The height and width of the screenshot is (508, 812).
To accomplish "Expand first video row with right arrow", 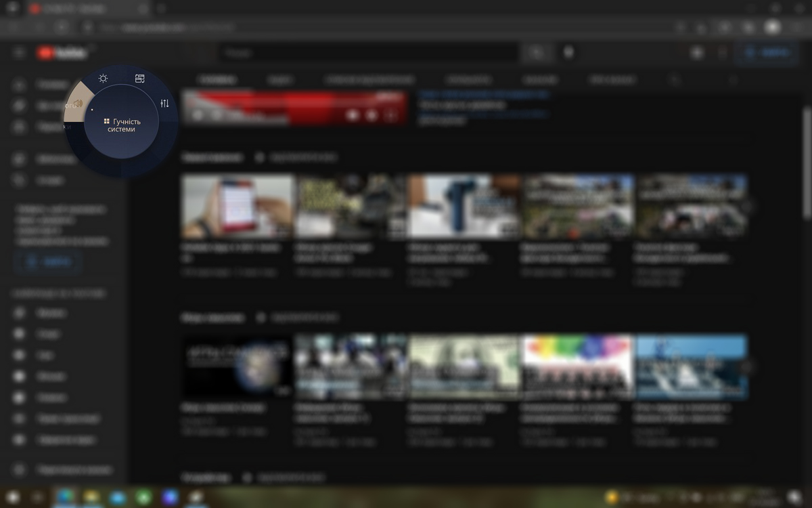I will point(747,206).
